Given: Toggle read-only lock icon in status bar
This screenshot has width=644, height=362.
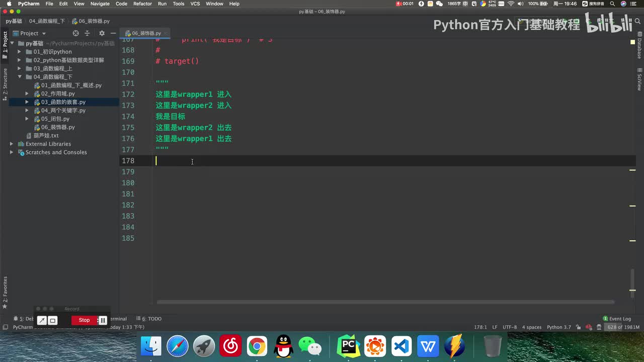Looking at the screenshot, I should coord(579,327).
